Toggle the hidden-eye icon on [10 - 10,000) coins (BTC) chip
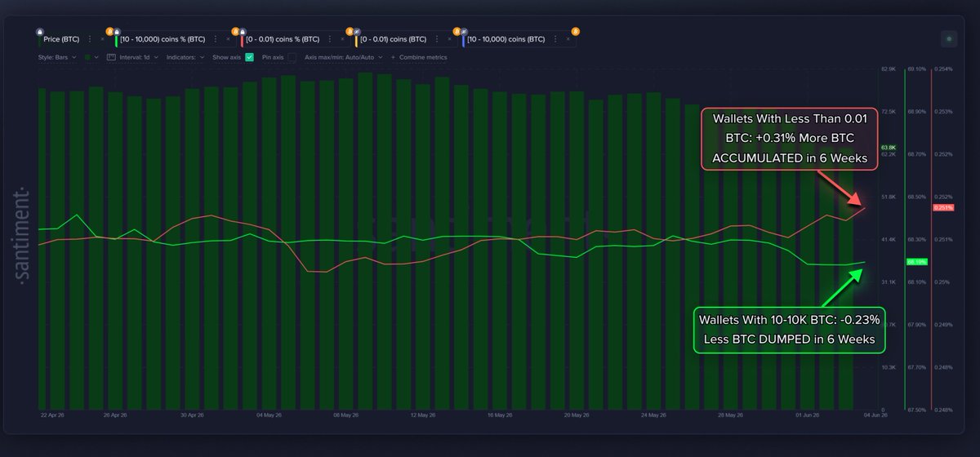 coord(464,31)
